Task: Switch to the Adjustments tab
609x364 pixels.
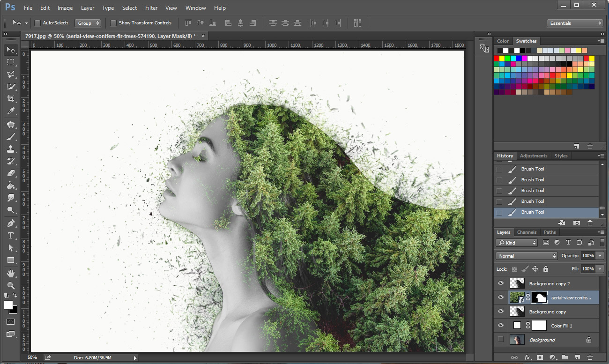Action: [534, 156]
